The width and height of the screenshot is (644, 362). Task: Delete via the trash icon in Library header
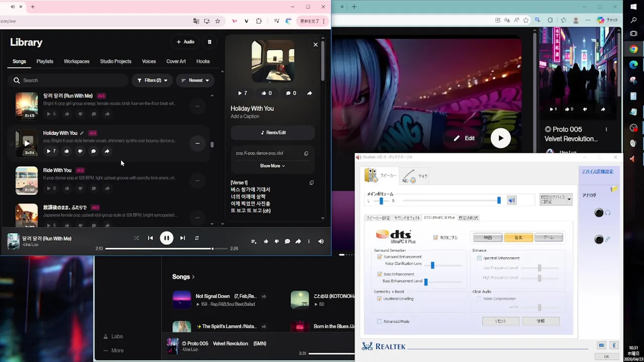click(210, 42)
